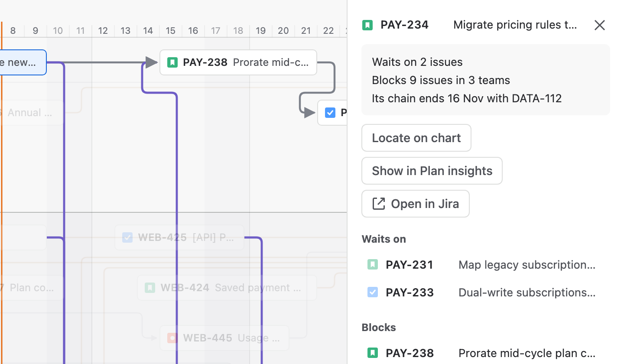
Task: Click the 'Migrate pricing rules t…' title
Action: (515, 25)
